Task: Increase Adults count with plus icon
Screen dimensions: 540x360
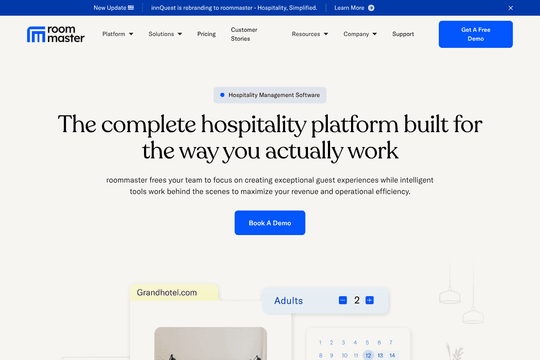Action: coord(370,300)
